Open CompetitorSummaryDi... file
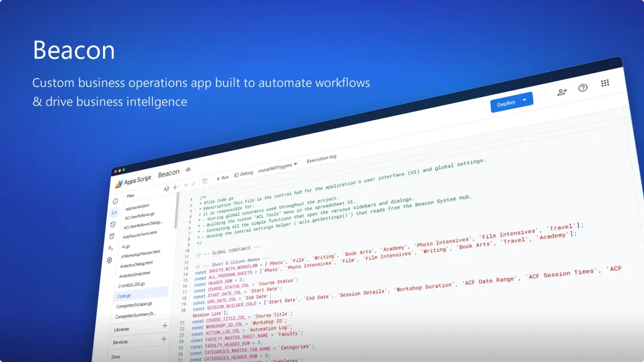Viewport: 644px width, 362px height. [x=135, y=315]
